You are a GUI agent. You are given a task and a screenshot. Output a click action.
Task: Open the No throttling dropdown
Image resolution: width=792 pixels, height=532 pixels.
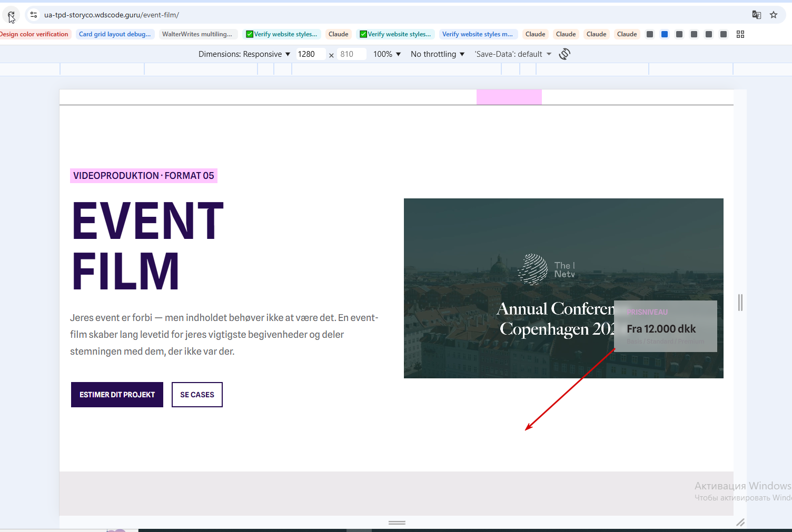pos(438,54)
